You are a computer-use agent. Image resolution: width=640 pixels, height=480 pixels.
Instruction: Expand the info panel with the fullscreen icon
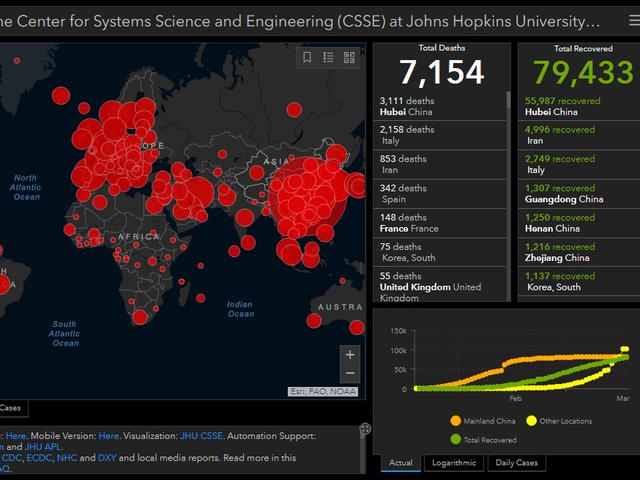(365, 429)
